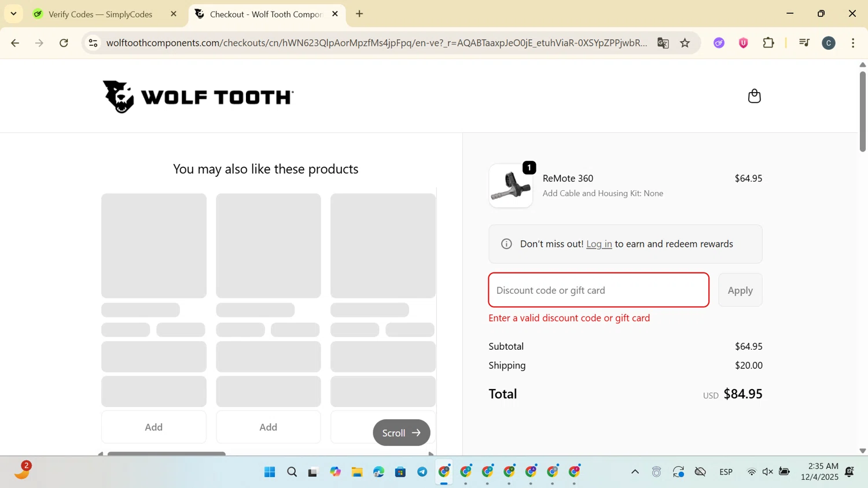The width and height of the screenshot is (868, 488).
Task: Click the page vertical scrollbar thumb
Action: click(862, 111)
